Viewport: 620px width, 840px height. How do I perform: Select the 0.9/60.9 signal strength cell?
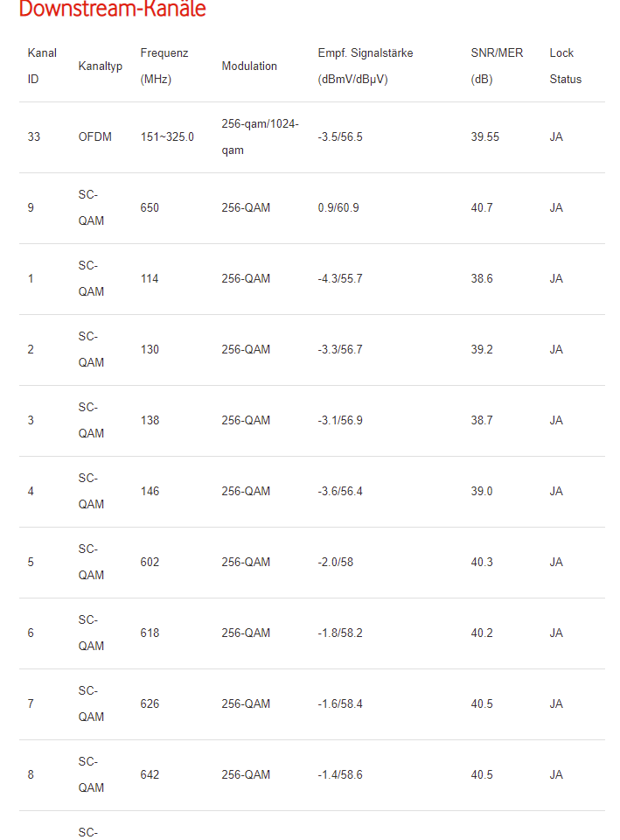[x=338, y=208]
